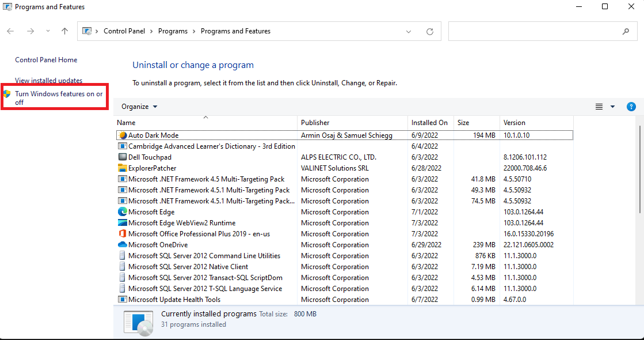Go forward with the Forward arrow
The image size is (644, 340).
click(x=31, y=31)
